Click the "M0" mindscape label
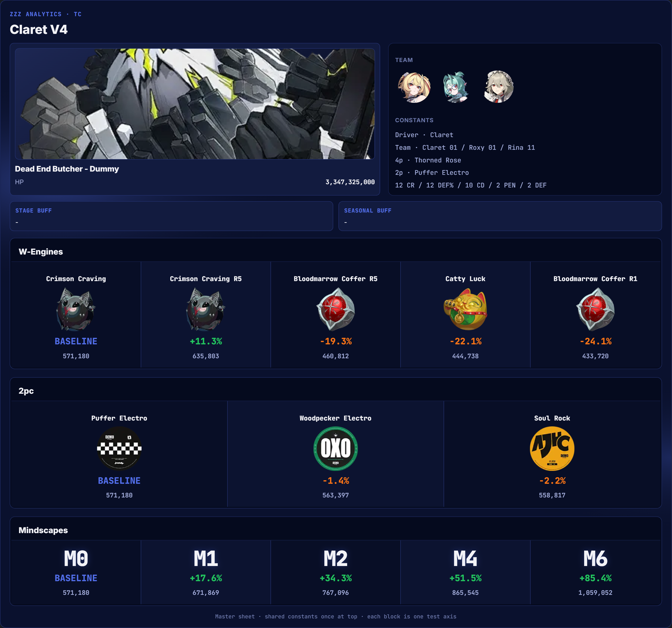The image size is (672, 628). click(x=76, y=559)
